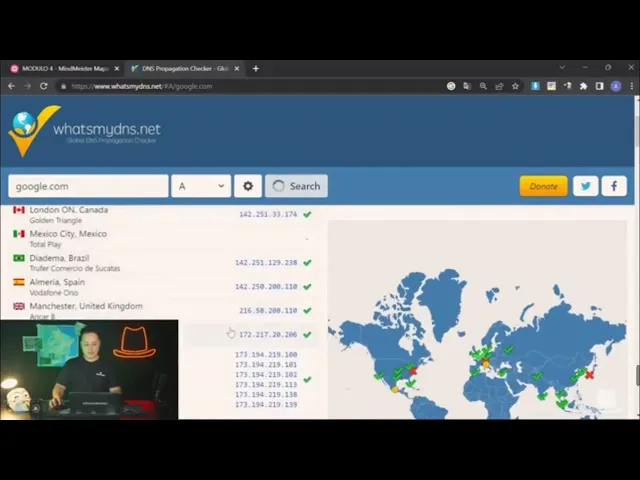This screenshot has height=480, width=640.
Task: Click IP address 142.251.33.174
Action: 268,214
